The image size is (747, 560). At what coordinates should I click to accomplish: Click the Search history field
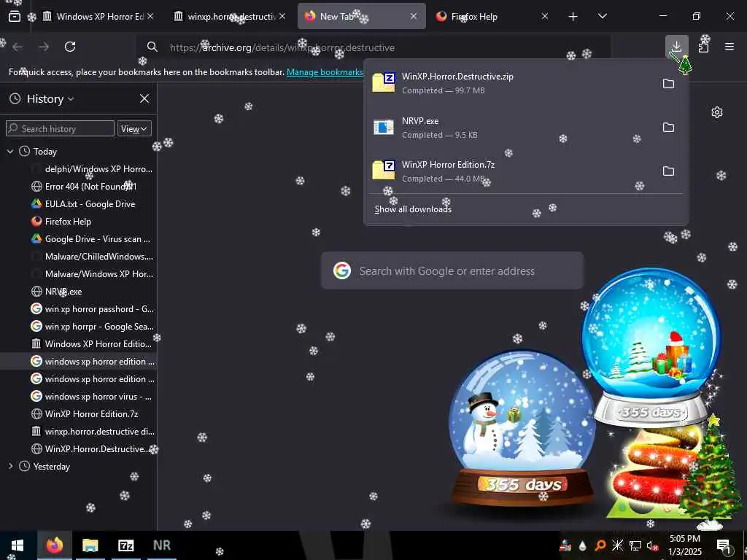coord(60,128)
